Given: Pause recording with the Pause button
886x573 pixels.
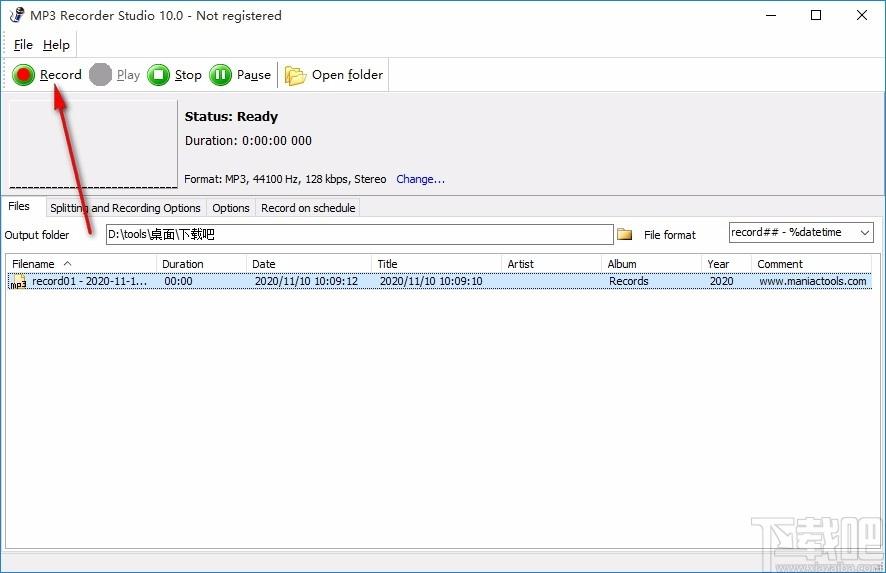Looking at the screenshot, I should 240,75.
